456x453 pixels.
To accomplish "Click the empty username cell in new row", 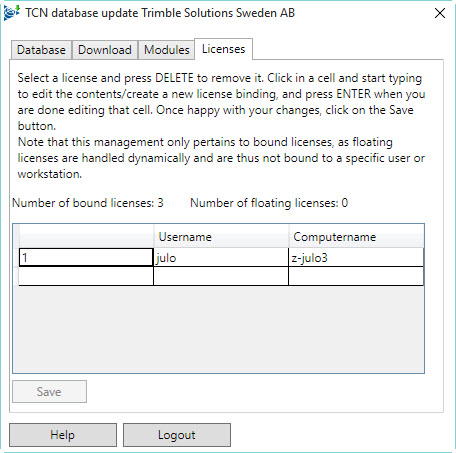I will pyautogui.click(x=221, y=276).
